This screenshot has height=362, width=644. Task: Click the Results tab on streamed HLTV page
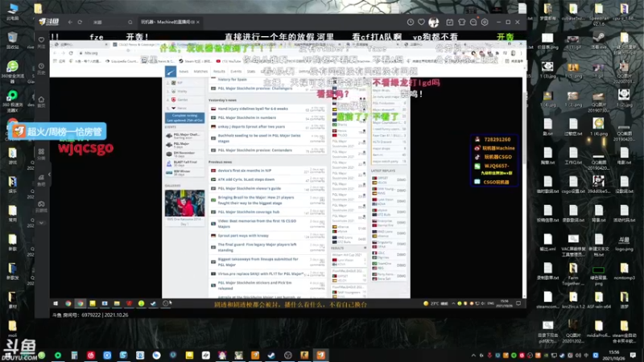pos(219,72)
